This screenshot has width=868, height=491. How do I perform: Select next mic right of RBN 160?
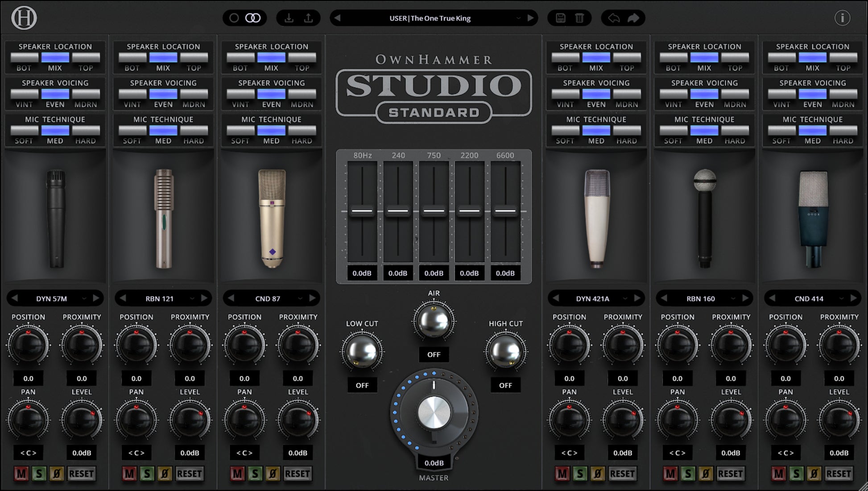point(745,298)
